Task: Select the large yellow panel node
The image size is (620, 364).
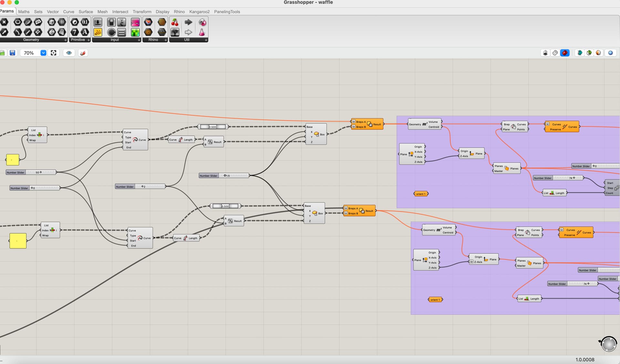Action: [18, 241]
